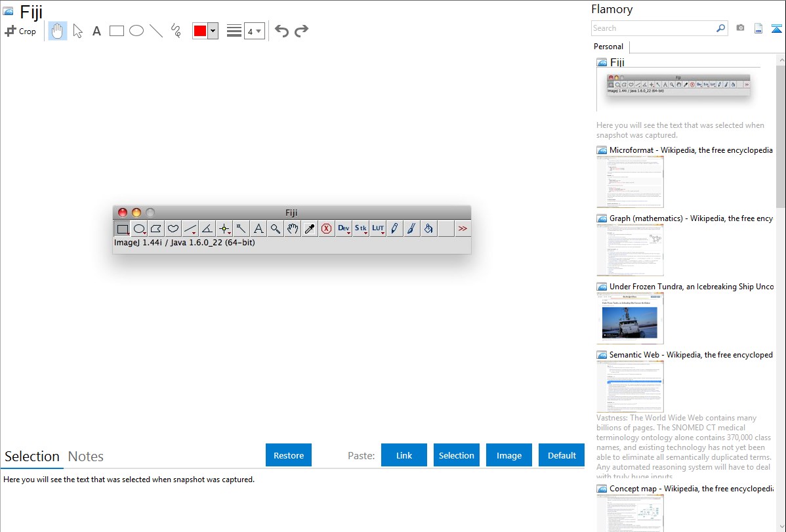Open the line width dropdown showing 4

[255, 31]
